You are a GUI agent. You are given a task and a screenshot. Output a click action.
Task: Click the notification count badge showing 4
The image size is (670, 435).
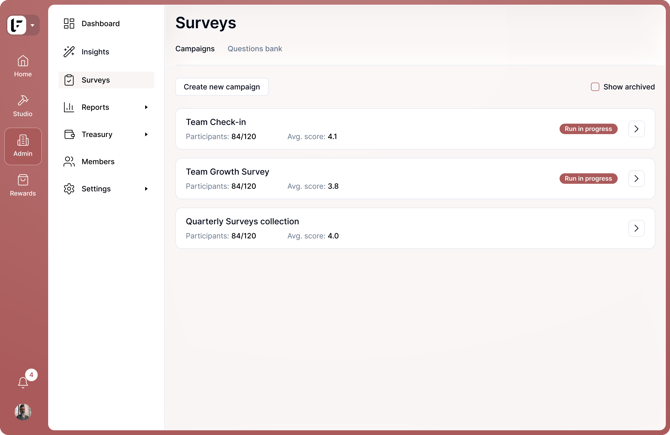[31, 375]
